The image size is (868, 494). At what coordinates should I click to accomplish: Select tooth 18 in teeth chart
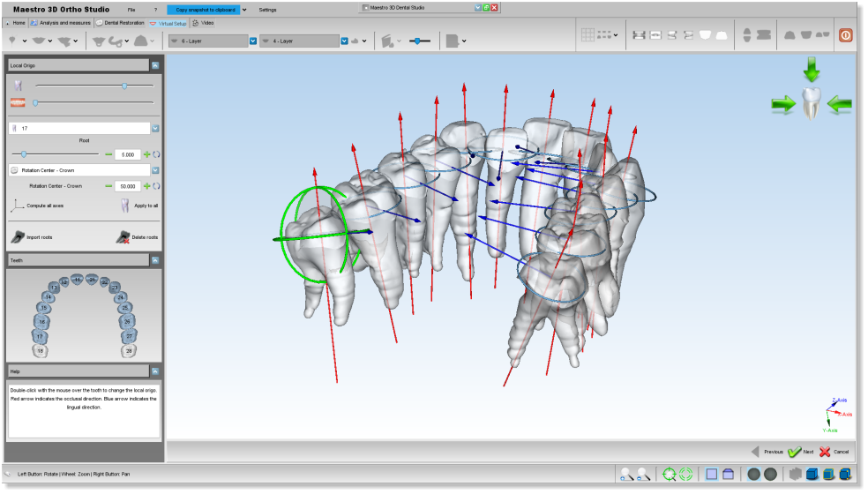pos(40,350)
